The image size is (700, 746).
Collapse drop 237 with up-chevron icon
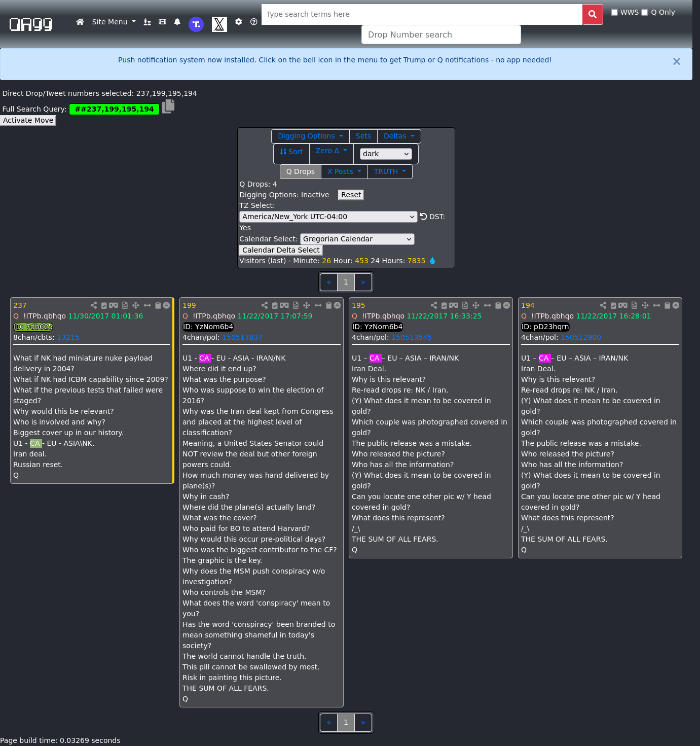166,305
